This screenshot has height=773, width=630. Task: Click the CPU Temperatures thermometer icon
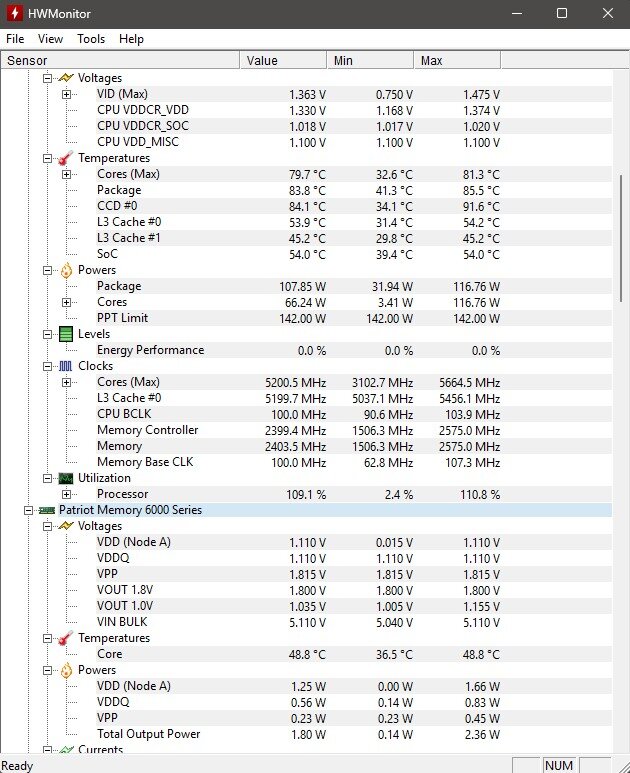[x=66, y=158]
